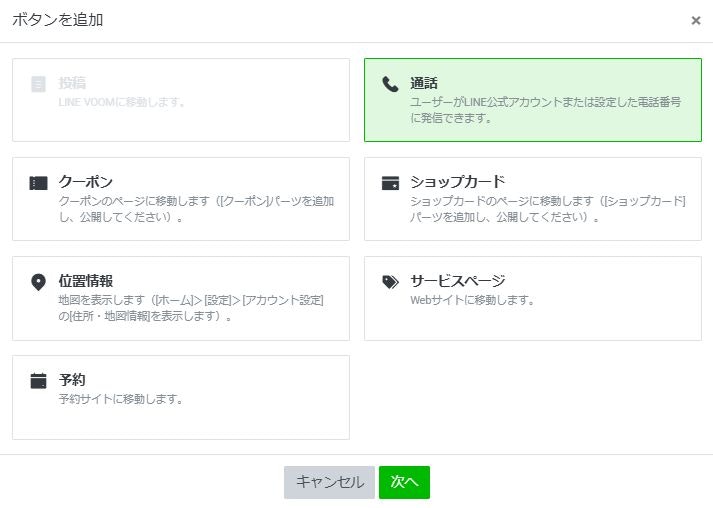Viewport: 713px width, 508px height.
Task: Click the クーポンのページに移動します description
Action: (196, 209)
